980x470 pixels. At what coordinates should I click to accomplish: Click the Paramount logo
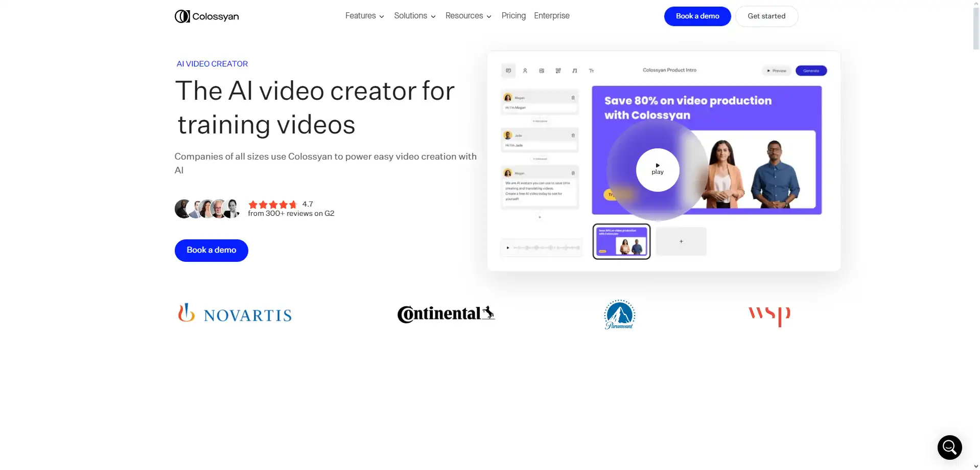point(619,315)
